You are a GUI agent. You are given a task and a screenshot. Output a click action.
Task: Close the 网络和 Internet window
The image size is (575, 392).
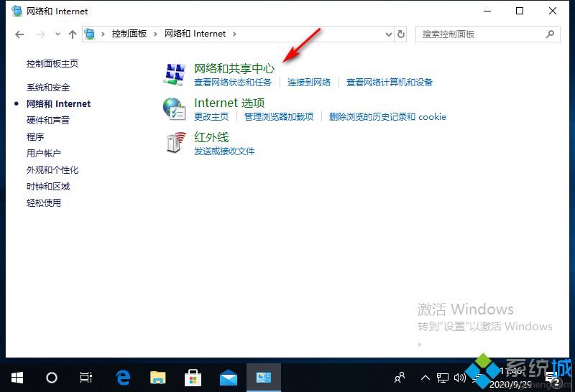[x=553, y=11]
